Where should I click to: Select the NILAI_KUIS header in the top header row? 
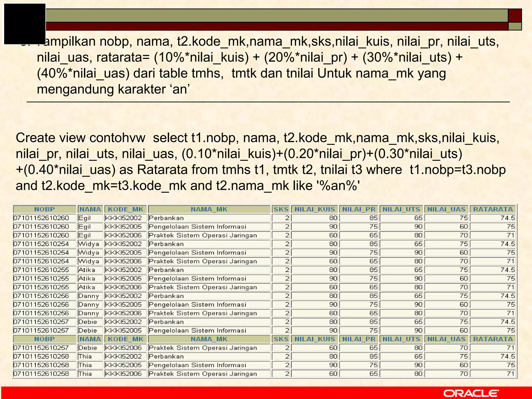point(315,209)
